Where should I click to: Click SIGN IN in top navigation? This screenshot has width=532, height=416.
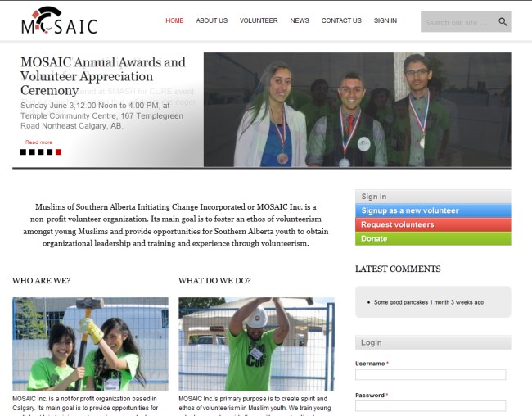click(385, 20)
